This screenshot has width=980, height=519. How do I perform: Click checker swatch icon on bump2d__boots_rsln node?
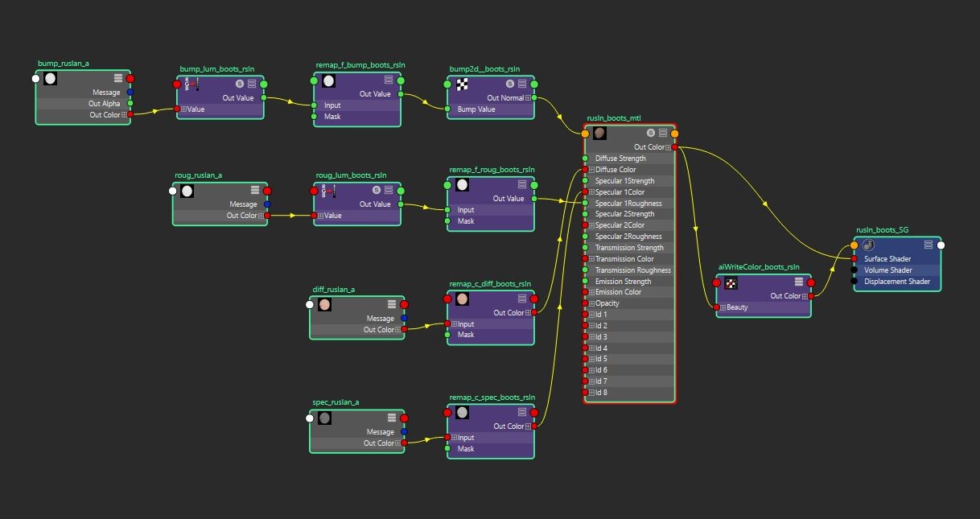pyautogui.click(x=462, y=84)
